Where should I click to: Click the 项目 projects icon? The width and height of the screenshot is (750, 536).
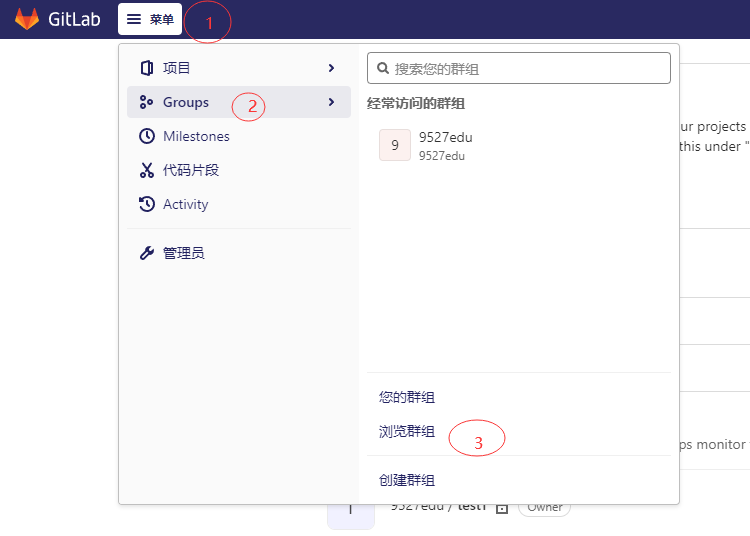147,68
